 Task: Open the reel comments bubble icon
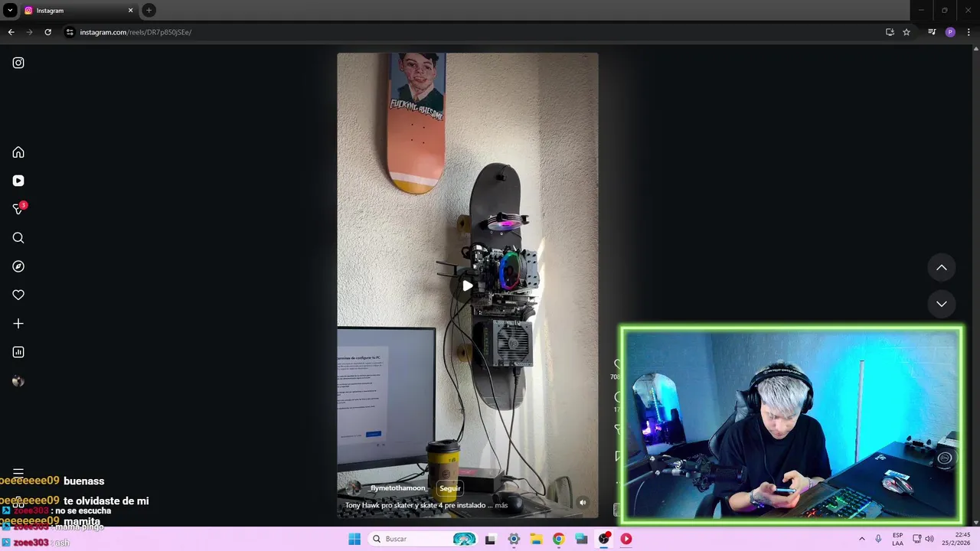click(x=617, y=397)
